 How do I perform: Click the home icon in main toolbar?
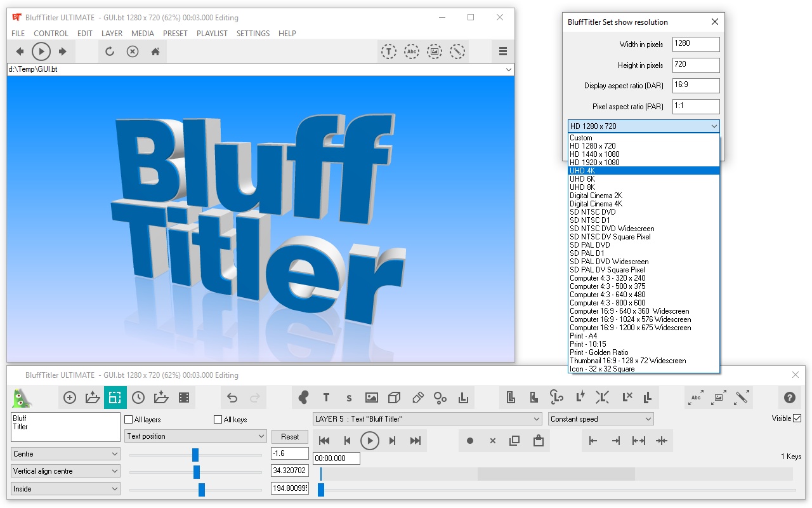tap(155, 51)
